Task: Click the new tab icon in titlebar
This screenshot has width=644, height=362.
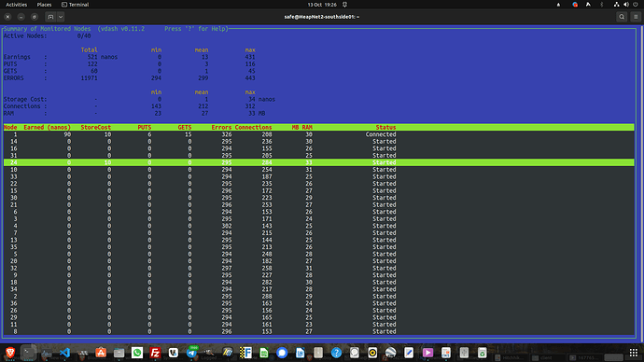Action: (x=50, y=17)
